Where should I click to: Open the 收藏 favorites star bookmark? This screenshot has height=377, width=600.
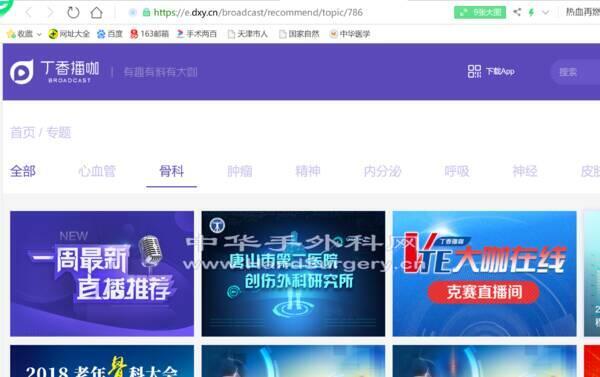click(x=20, y=34)
